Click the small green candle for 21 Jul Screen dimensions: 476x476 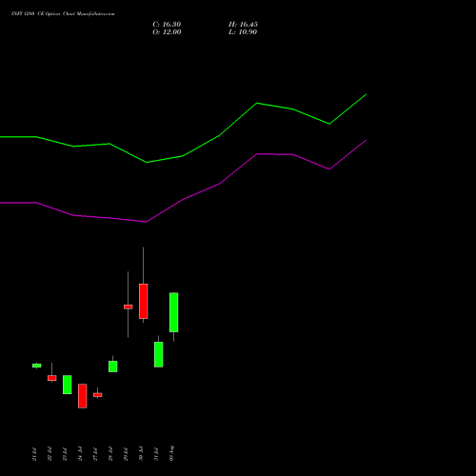click(x=37, y=366)
